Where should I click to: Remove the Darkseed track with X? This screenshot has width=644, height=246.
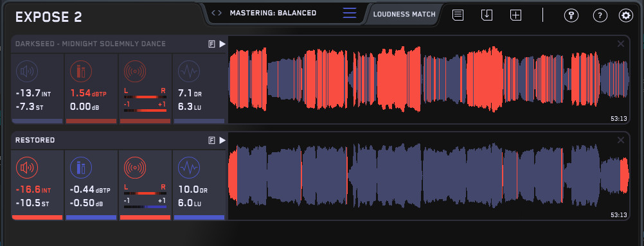[621, 44]
